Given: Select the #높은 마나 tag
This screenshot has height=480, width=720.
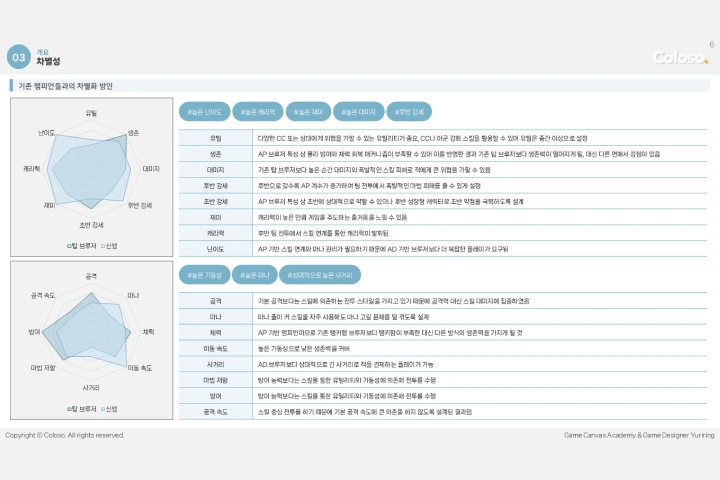Looking at the screenshot, I should tap(255, 275).
